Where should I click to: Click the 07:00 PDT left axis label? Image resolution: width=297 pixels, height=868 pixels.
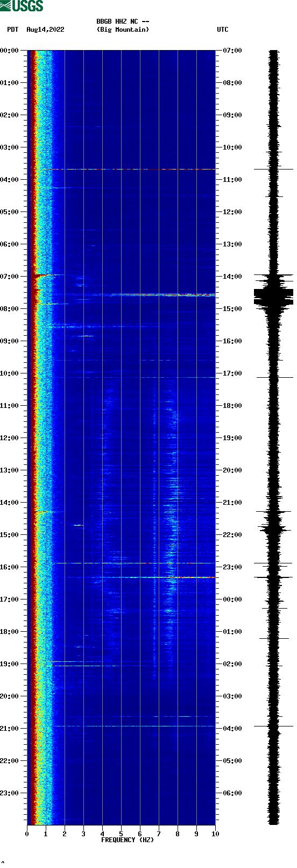pos(10,277)
